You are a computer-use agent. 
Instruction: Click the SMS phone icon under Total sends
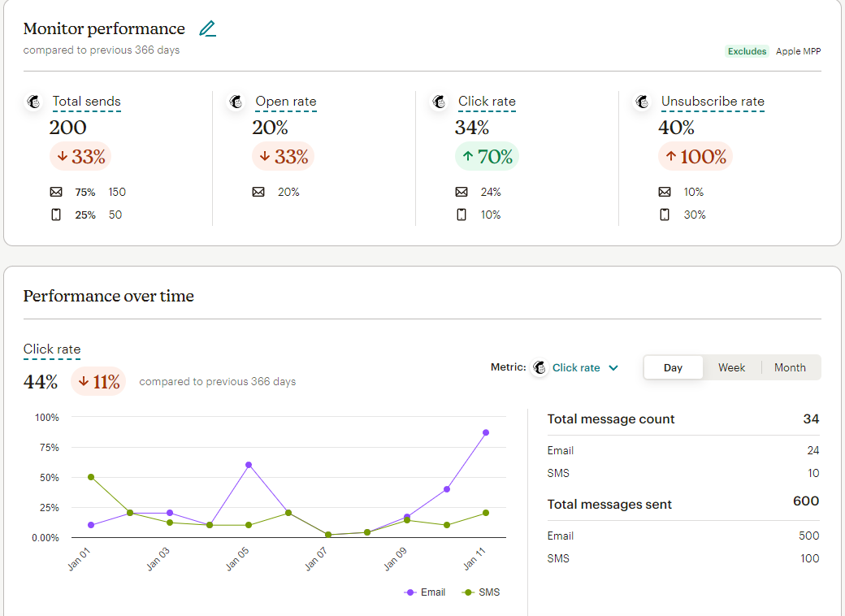(56, 215)
